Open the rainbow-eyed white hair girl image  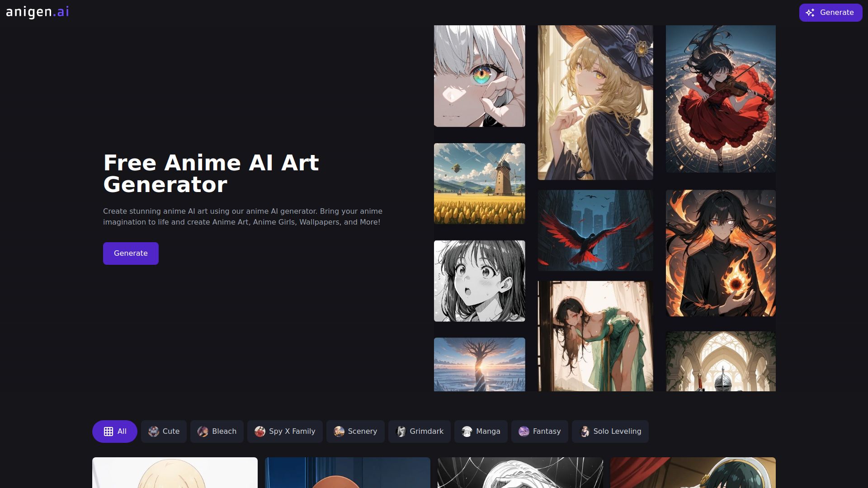(x=479, y=76)
